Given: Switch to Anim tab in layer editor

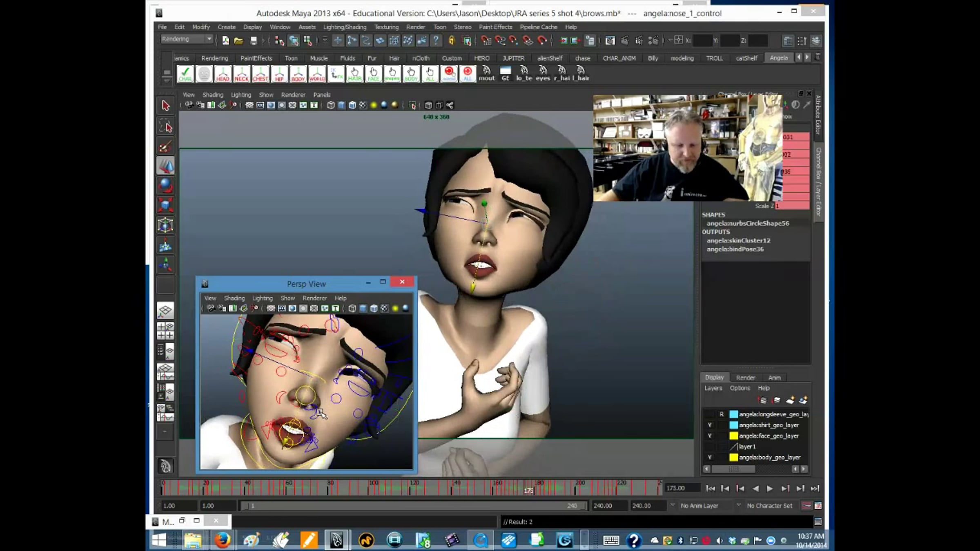Looking at the screenshot, I should click(x=774, y=378).
